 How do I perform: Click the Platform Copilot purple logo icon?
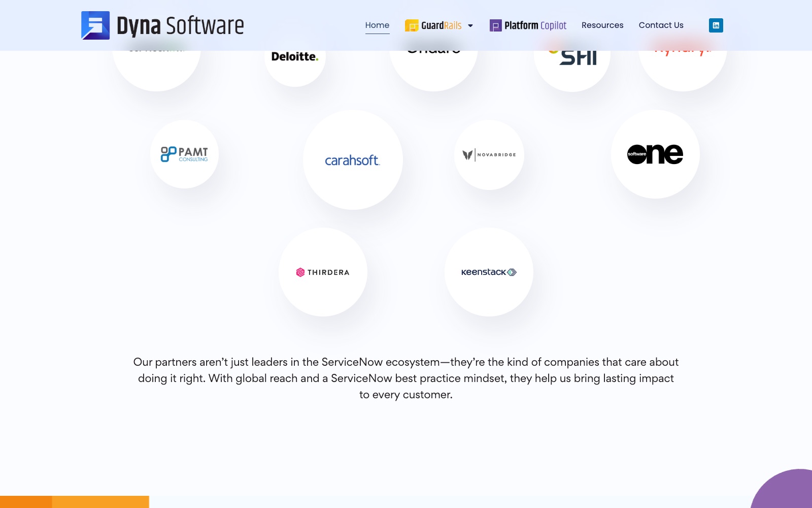495,25
